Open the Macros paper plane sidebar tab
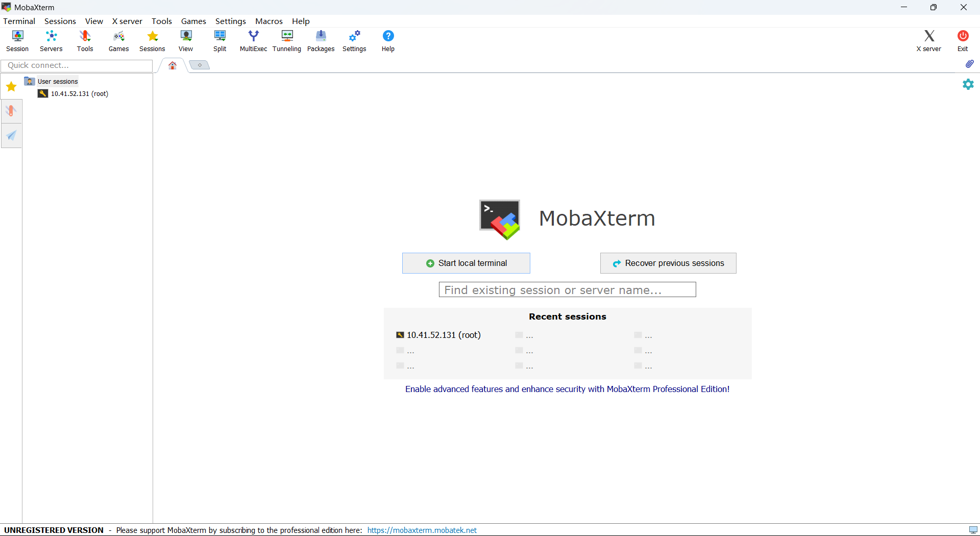Screen dimensions: 980x536 click(11, 136)
